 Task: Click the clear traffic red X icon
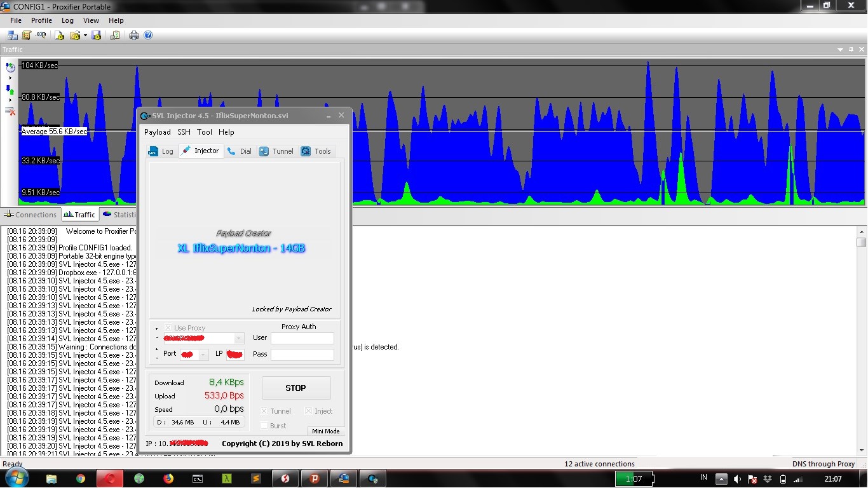tap(10, 111)
